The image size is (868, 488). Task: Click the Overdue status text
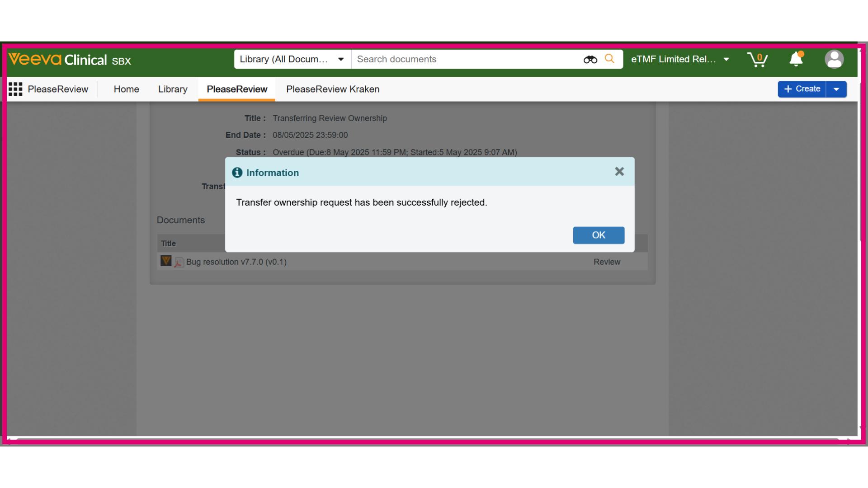click(x=395, y=152)
